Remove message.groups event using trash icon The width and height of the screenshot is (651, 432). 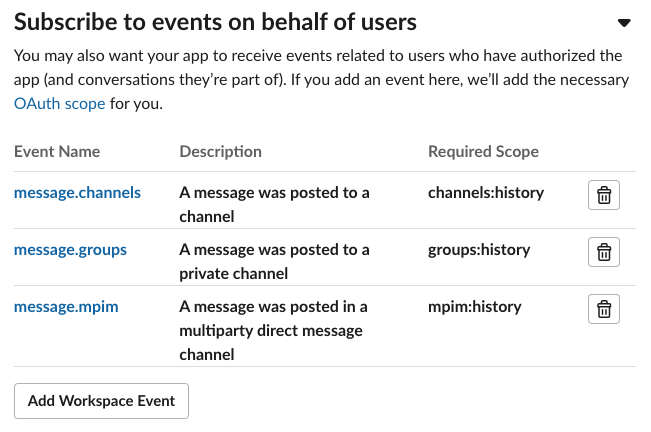point(603,252)
